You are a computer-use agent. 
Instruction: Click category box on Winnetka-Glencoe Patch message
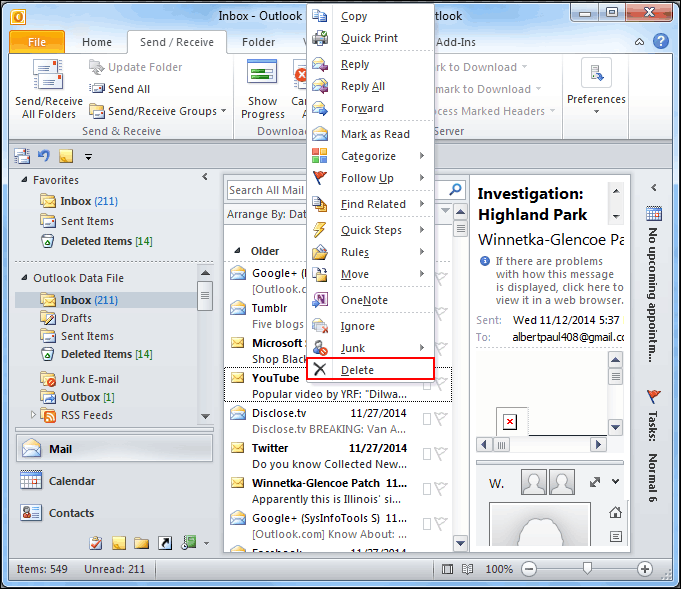(427, 489)
